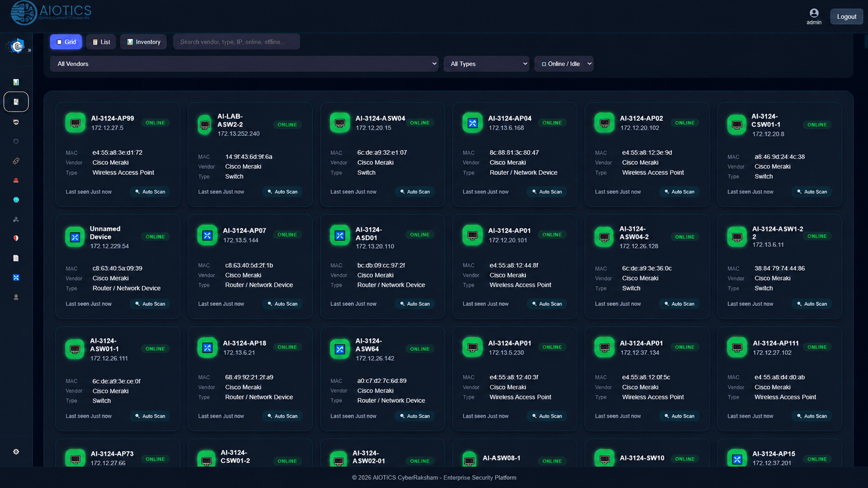Click the Unnamed Device blue icon

pyautogui.click(x=75, y=237)
